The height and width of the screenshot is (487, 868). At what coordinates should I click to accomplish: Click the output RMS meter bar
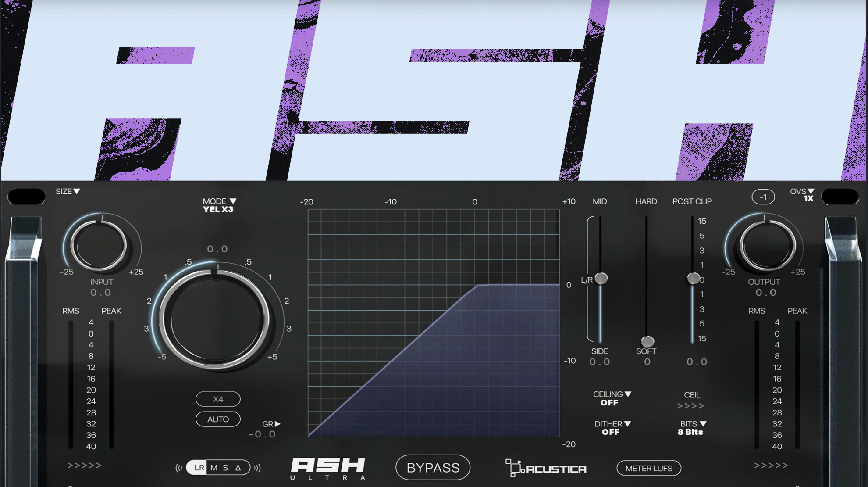[757, 385]
